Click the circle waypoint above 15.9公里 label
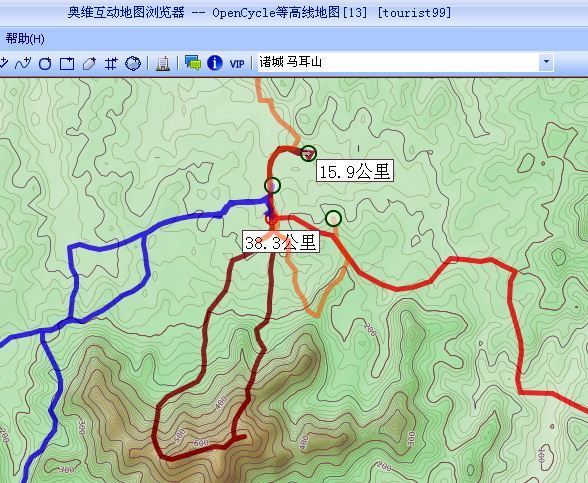The height and width of the screenshot is (483, 588). pyautogui.click(x=308, y=153)
